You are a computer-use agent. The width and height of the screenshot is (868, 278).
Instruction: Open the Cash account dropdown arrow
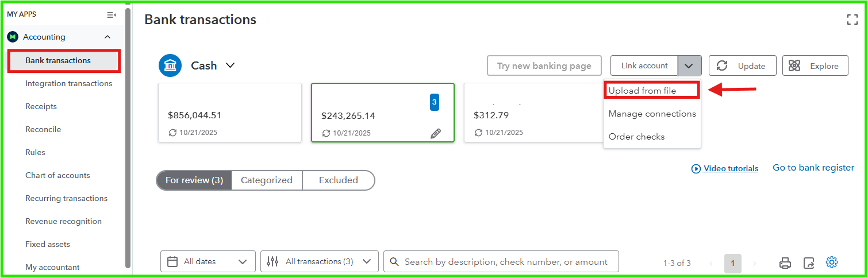click(x=230, y=65)
